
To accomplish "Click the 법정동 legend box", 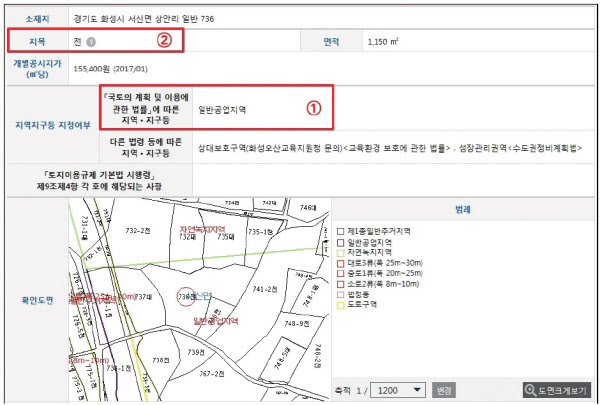I will tap(341, 296).
